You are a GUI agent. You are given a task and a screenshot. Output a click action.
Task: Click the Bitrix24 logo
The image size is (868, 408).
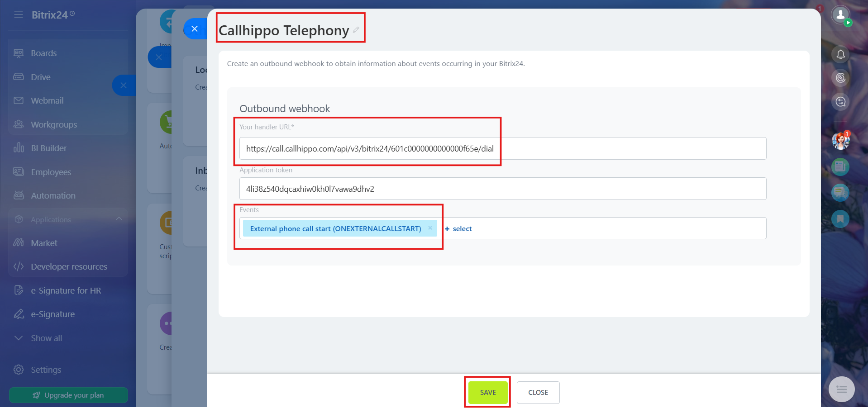[53, 15]
